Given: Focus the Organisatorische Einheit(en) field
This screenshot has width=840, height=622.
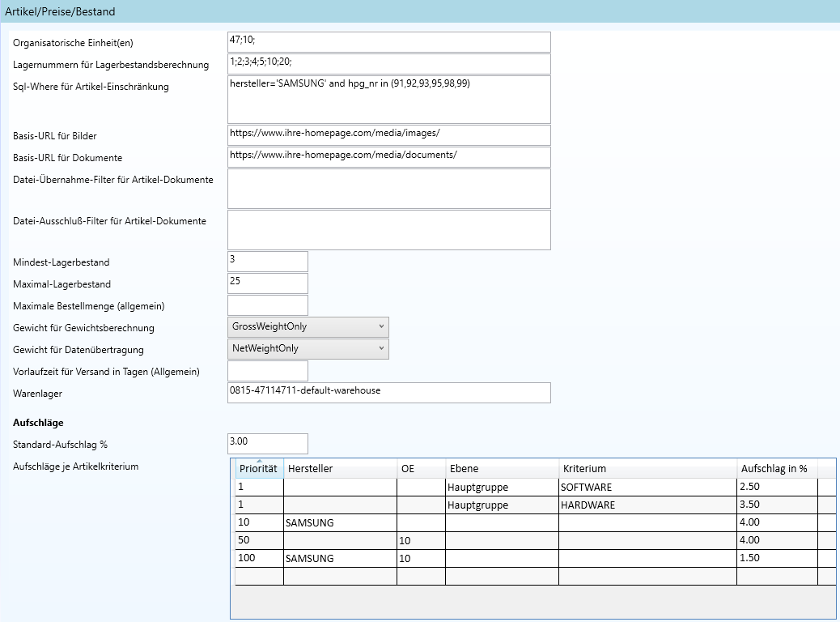Looking at the screenshot, I should (x=389, y=42).
